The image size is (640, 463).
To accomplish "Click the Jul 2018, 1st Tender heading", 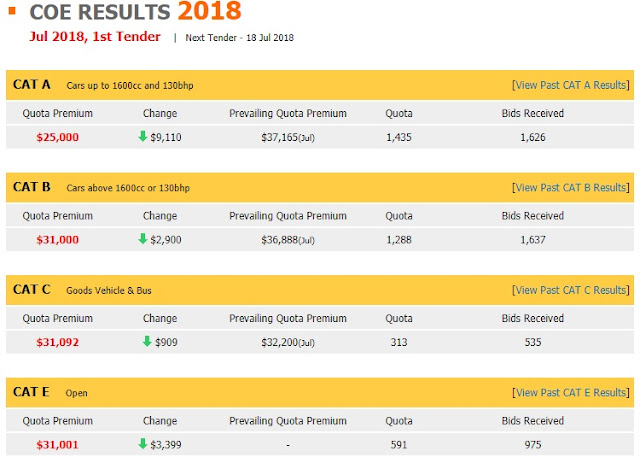I will tap(94, 37).
